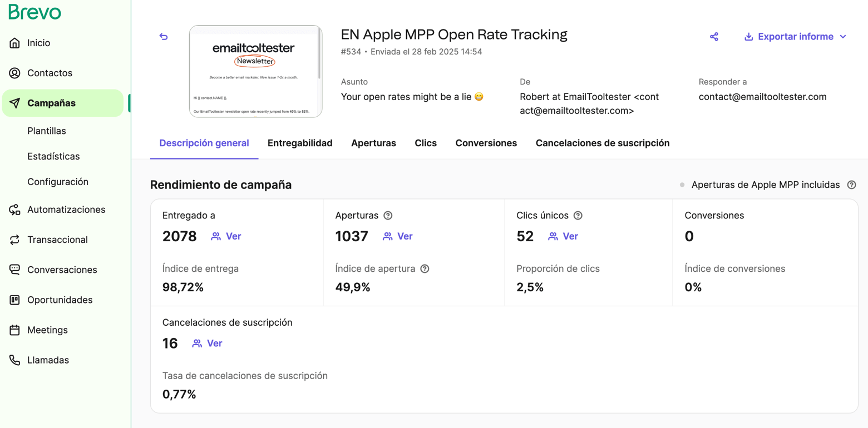The image size is (868, 428).
Task: Click the Contactos person icon
Action: click(x=15, y=73)
